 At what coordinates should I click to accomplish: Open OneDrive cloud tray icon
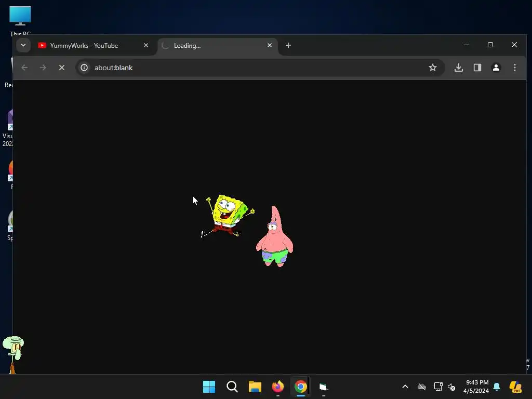click(x=422, y=387)
